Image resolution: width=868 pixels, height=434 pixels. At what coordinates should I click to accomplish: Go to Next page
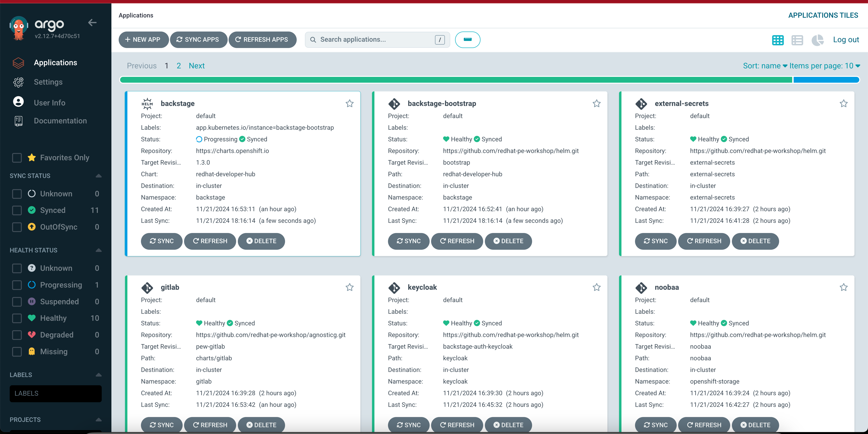tap(196, 66)
